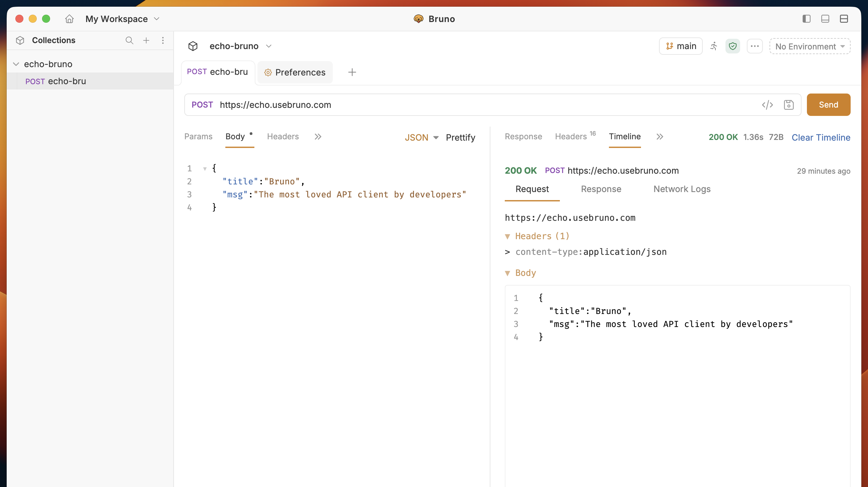Collapse the Body section in timeline
Viewport: 868px width, 487px height.
(507, 273)
